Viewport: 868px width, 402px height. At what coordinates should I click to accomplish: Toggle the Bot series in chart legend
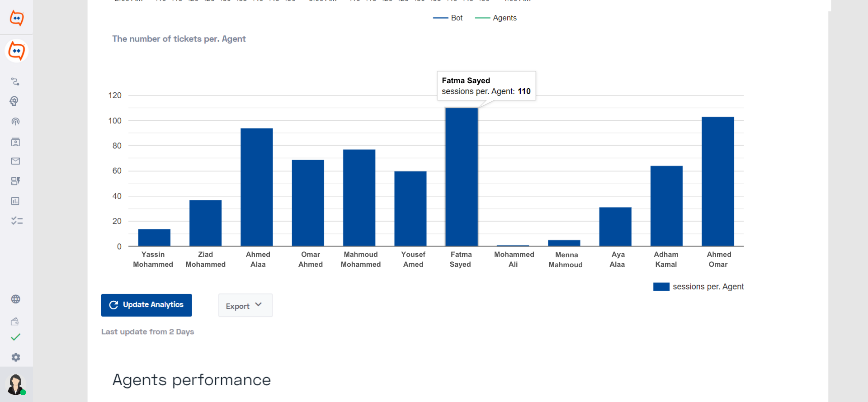coord(448,18)
